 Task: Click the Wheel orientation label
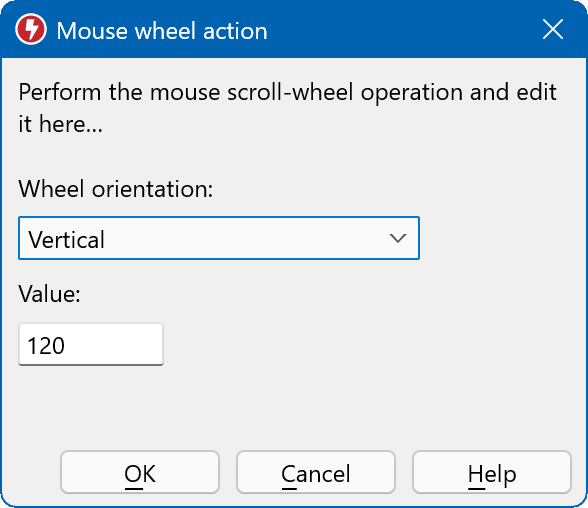pyautogui.click(x=116, y=189)
